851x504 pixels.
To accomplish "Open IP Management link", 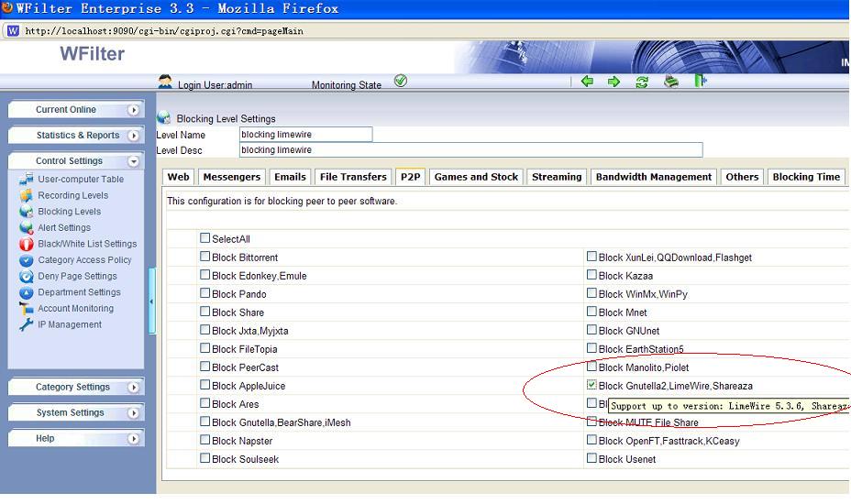I will point(70,325).
